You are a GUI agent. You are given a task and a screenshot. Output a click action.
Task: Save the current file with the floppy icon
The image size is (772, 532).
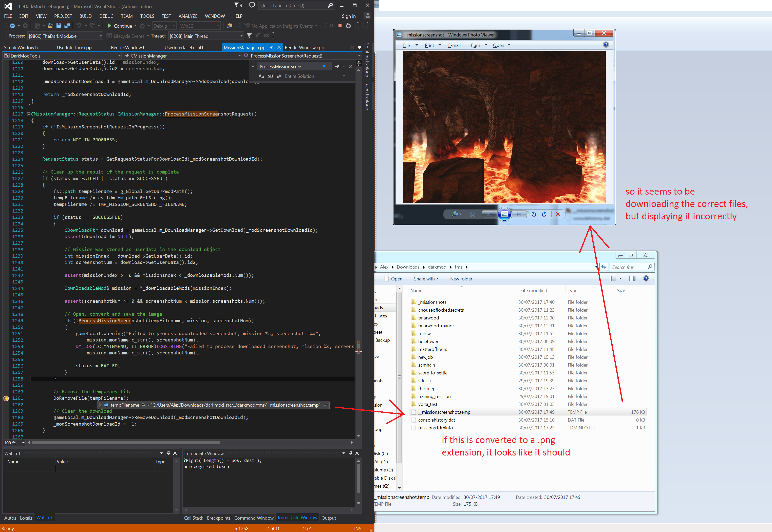[59, 26]
